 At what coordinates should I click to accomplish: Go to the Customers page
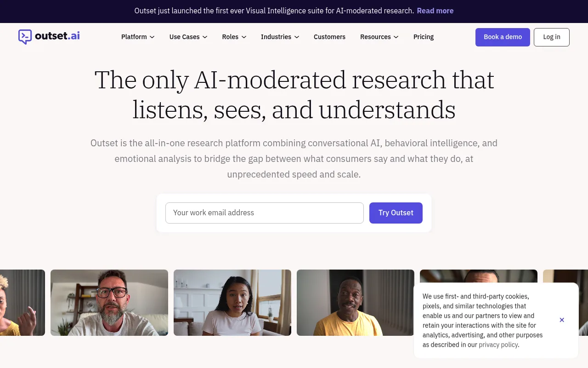pos(329,37)
